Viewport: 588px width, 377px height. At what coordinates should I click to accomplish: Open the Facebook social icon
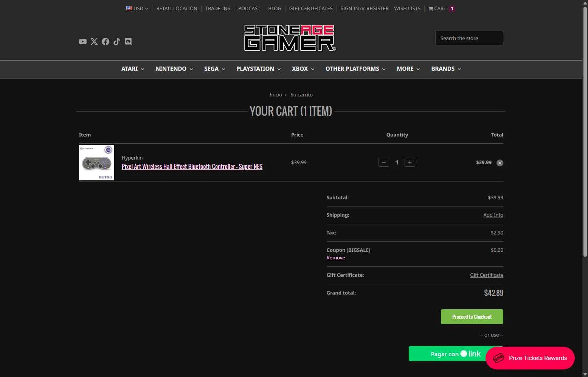point(105,42)
